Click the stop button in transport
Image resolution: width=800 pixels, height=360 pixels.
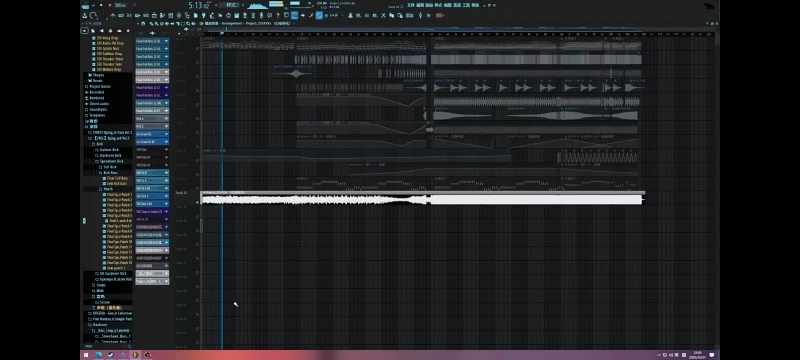pos(101,5)
